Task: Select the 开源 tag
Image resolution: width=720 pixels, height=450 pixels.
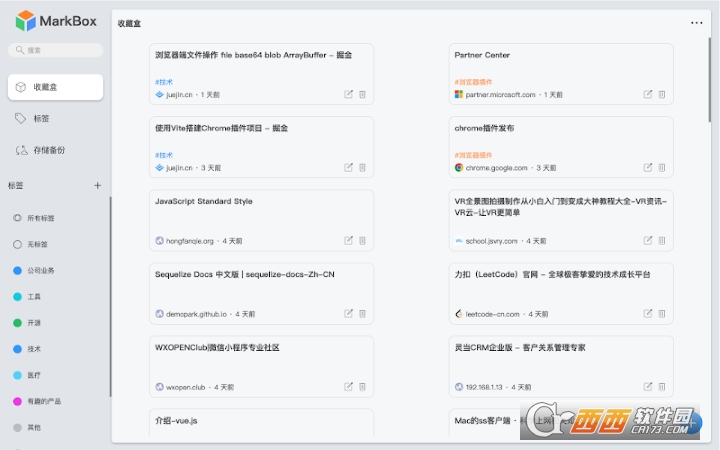Action: (34, 323)
